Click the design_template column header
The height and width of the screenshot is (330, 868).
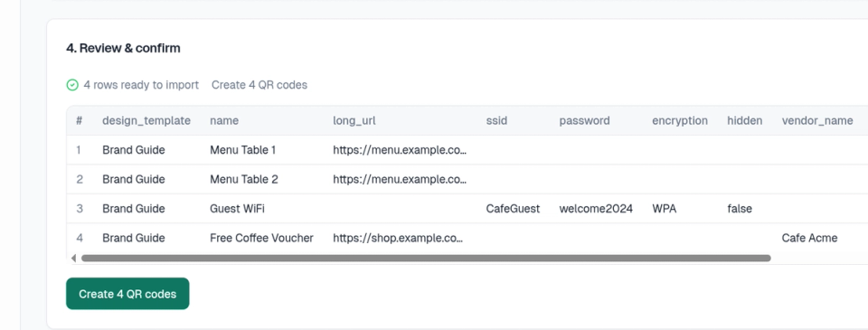[x=146, y=121]
